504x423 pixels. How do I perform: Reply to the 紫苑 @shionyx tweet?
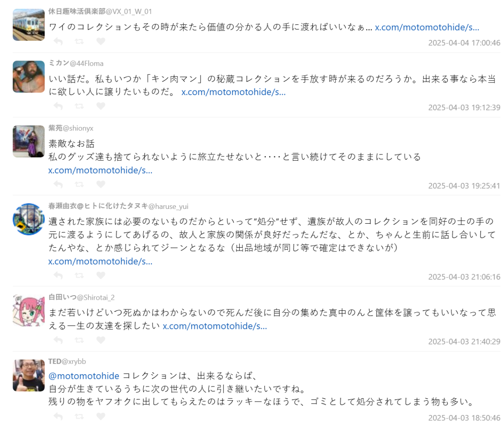click(x=58, y=185)
